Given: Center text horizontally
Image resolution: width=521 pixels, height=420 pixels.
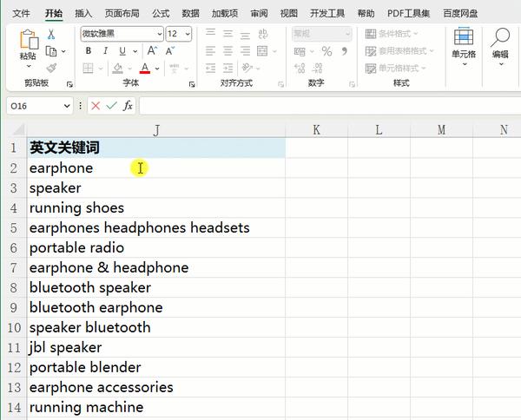Looking at the screenshot, I should (x=228, y=51).
